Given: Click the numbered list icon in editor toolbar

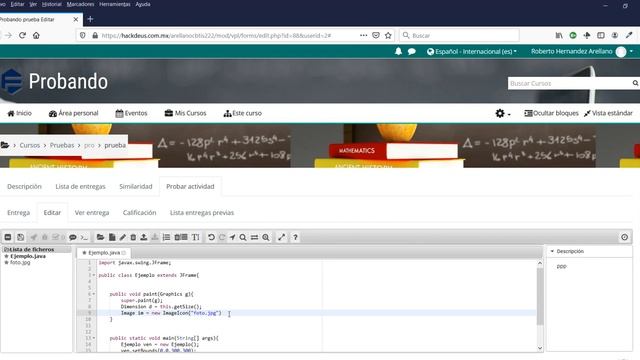Looking at the screenshot, I should [166, 237].
